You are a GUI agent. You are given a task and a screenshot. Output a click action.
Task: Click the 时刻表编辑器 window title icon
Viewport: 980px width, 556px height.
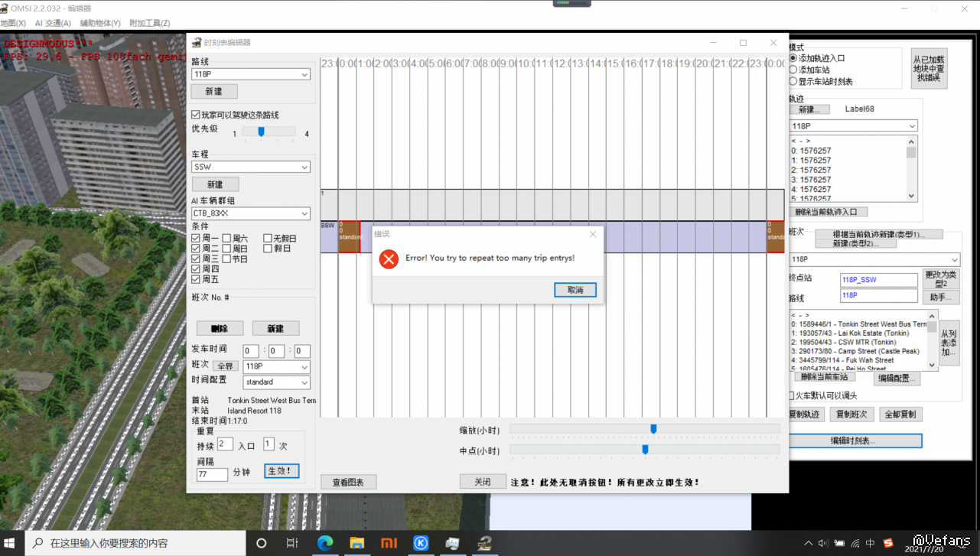coord(197,43)
